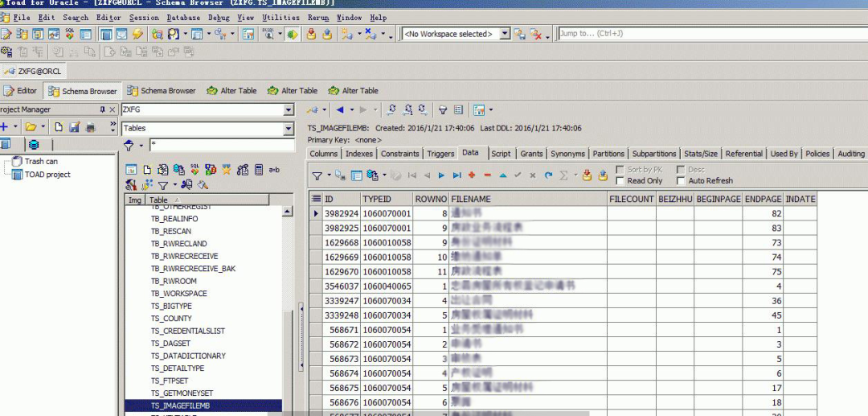The height and width of the screenshot is (416, 868).
Task: Click the red delete record minus icon
Action: click(487, 175)
